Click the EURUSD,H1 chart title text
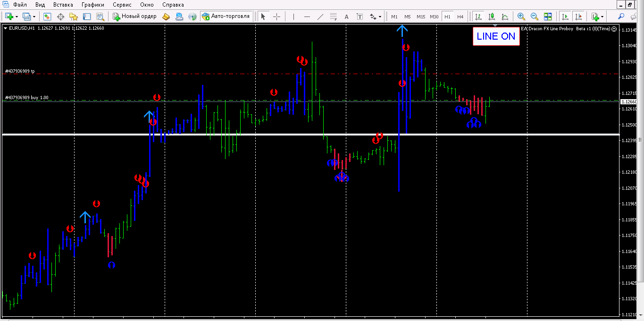 (22, 28)
